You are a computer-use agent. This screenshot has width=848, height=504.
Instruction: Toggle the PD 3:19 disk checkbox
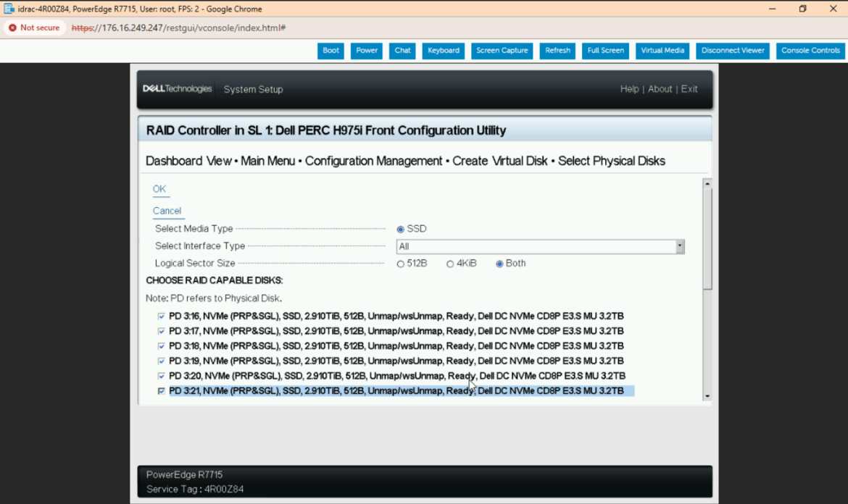[x=161, y=361]
